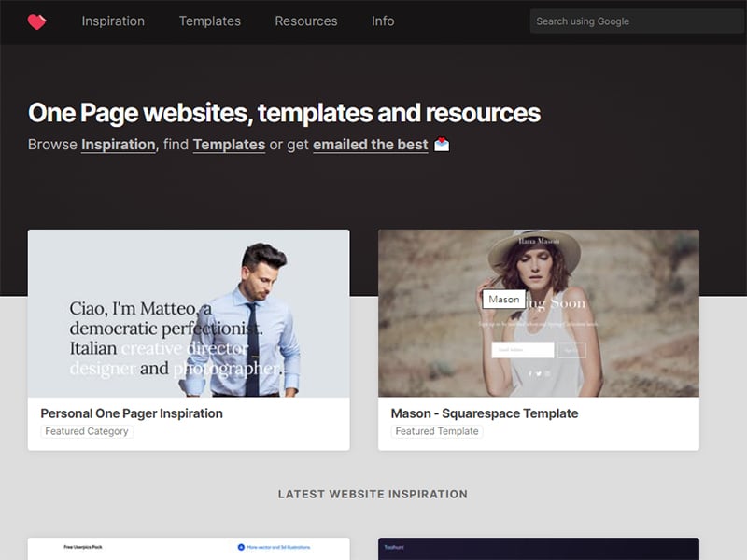Open the Info navigation item
747x560 pixels.
point(383,21)
